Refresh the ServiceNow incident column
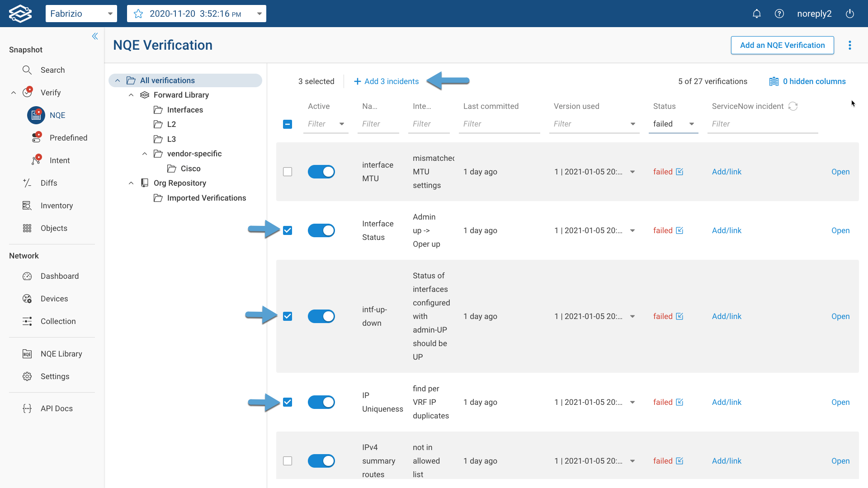The image size is (868, 488). 793,106
